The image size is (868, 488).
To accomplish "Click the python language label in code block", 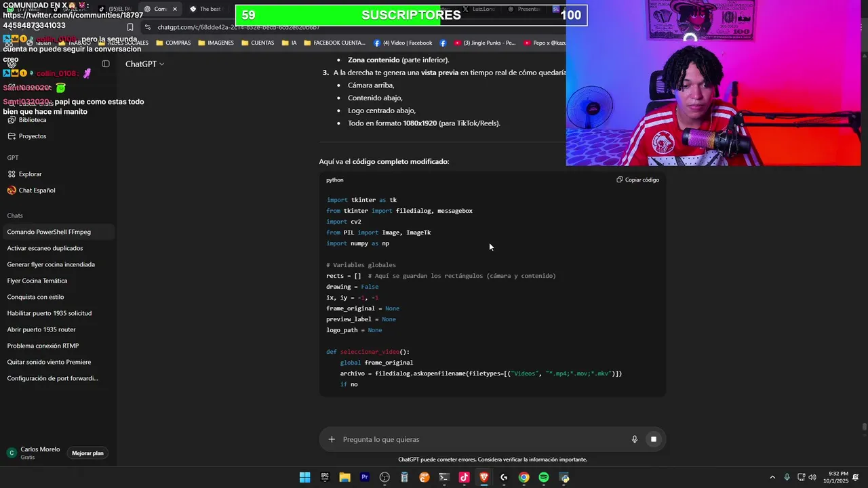I will [334, 180].
